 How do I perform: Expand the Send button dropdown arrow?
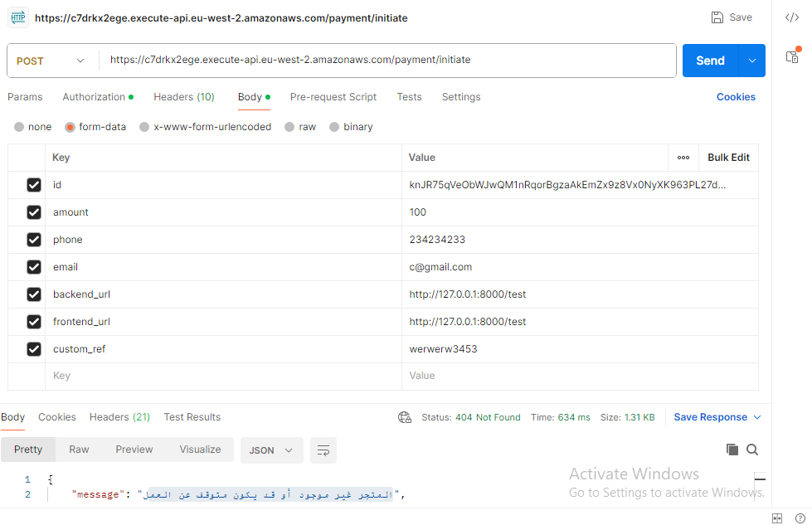tap(752, 61)
